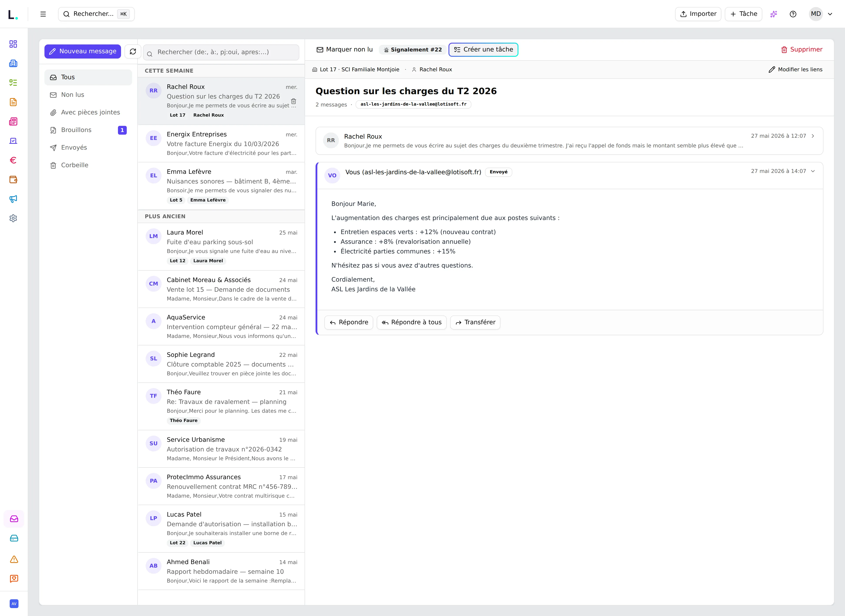The image size is (845, 616).
Task: Open the Rachel Roux contact link in header
Action: 432,69
